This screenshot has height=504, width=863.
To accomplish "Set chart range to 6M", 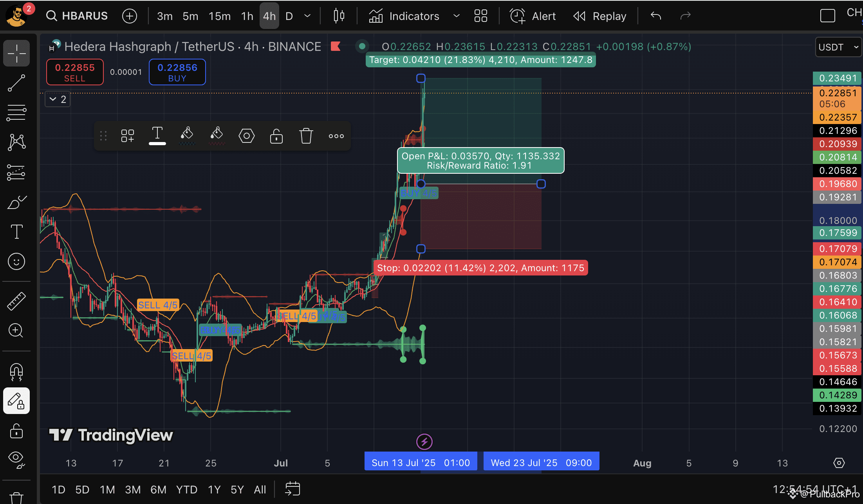I will pyautogui.click(x=158, y=490).
